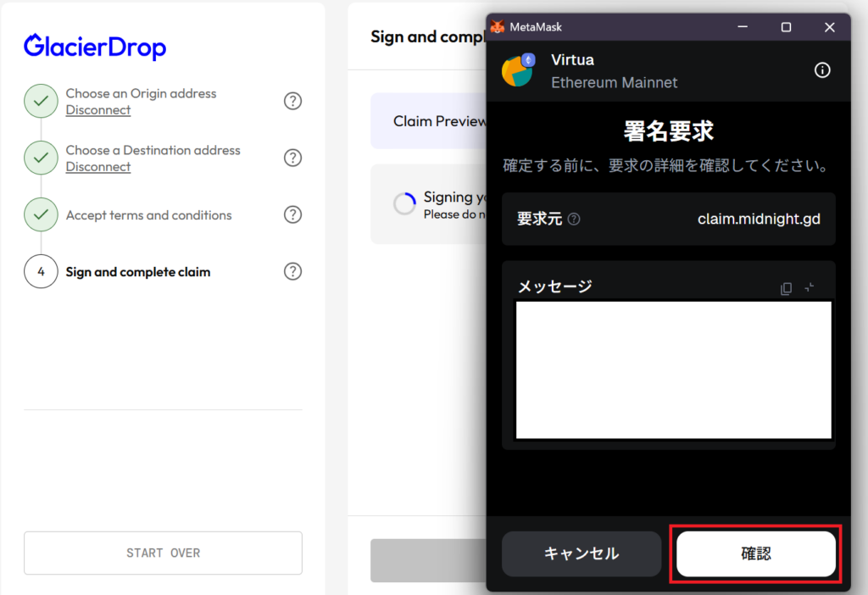
Task: Select step 4 circle in GlacierDrop
Action: click(41, 272)
